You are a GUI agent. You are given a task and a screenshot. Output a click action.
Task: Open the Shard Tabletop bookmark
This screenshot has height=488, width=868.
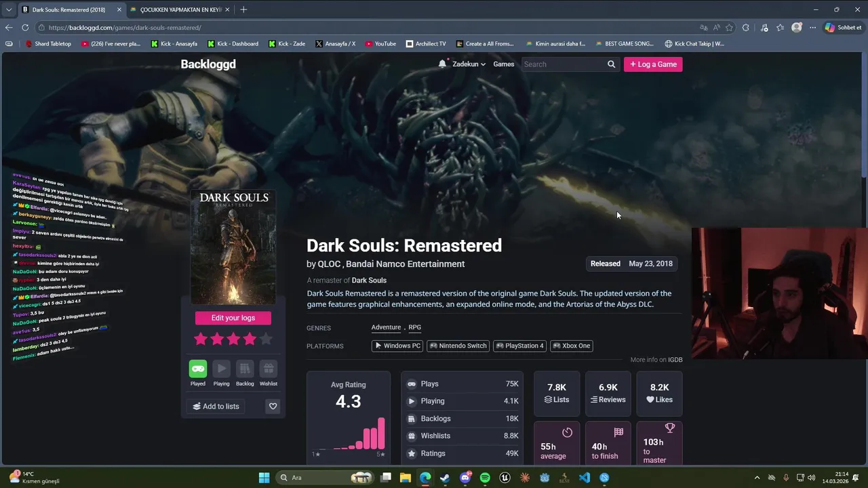tap(48, 43)
